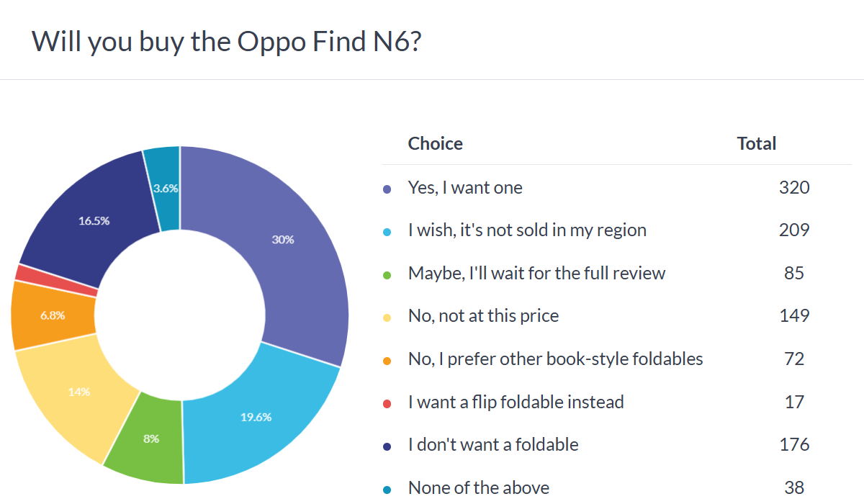Select "I don't want a foldable" legend entry
The width and height of the screenshot is (864, 504).
point(493,444)
